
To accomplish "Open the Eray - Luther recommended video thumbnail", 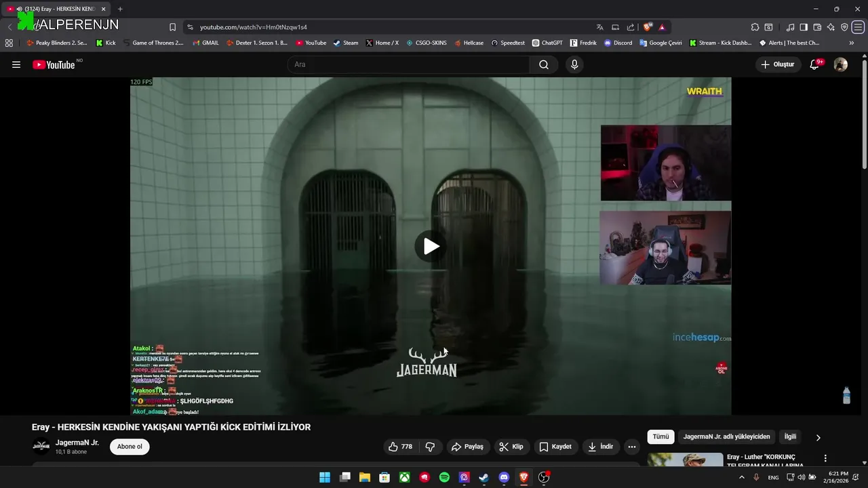I will click(x=685, y=460).
